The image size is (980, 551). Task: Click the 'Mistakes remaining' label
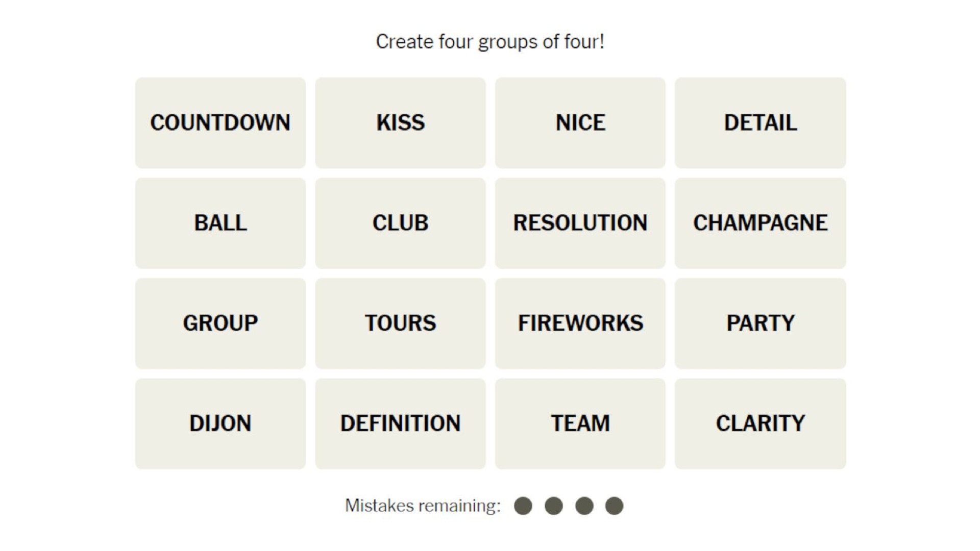click(423, 506)
